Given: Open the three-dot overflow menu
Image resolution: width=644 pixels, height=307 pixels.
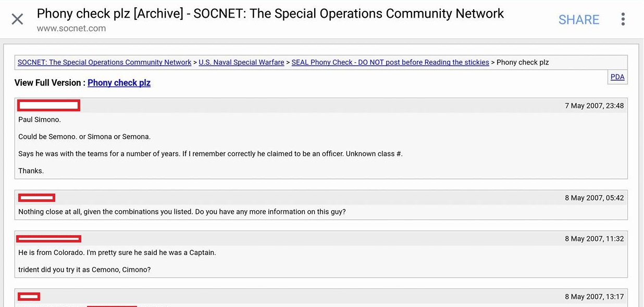Looking at the screenshot, I should 623,20.
